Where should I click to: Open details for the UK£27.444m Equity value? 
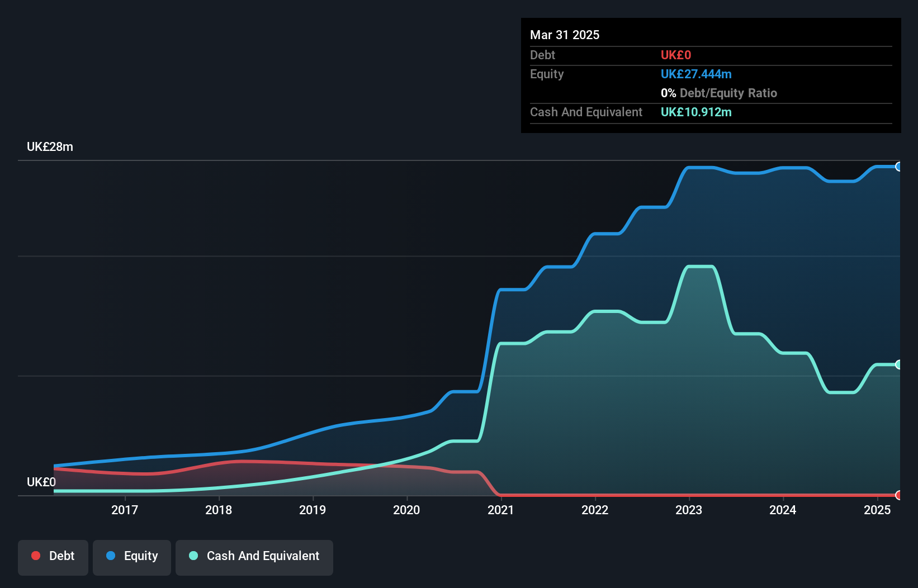coord(697,74)
